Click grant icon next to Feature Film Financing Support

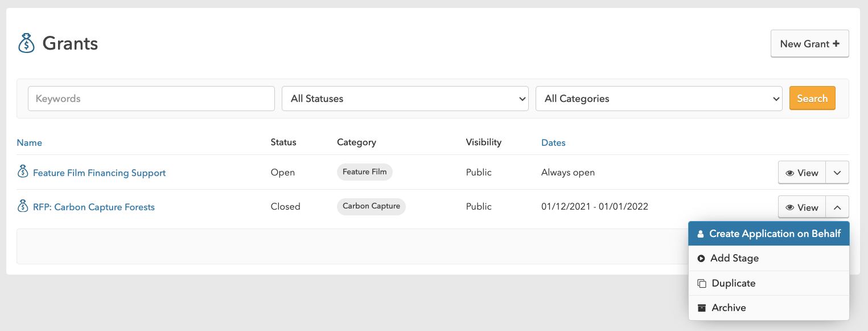point(23,171)
